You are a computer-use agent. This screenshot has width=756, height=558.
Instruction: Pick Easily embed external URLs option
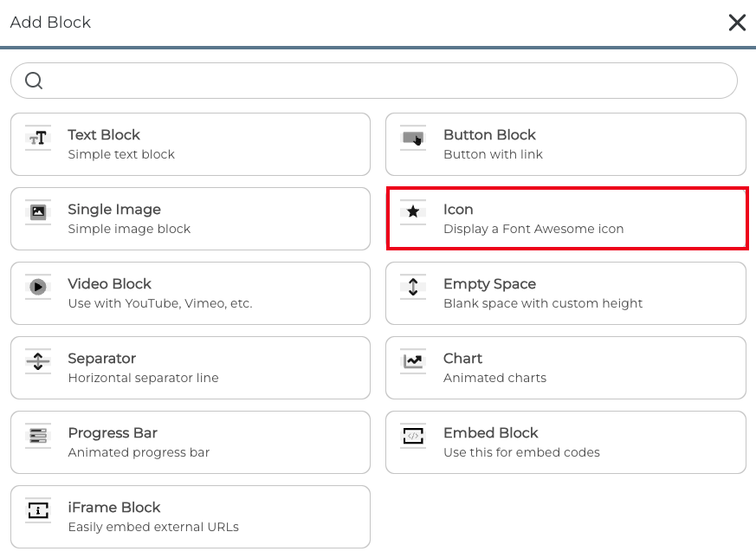point(153,527)
